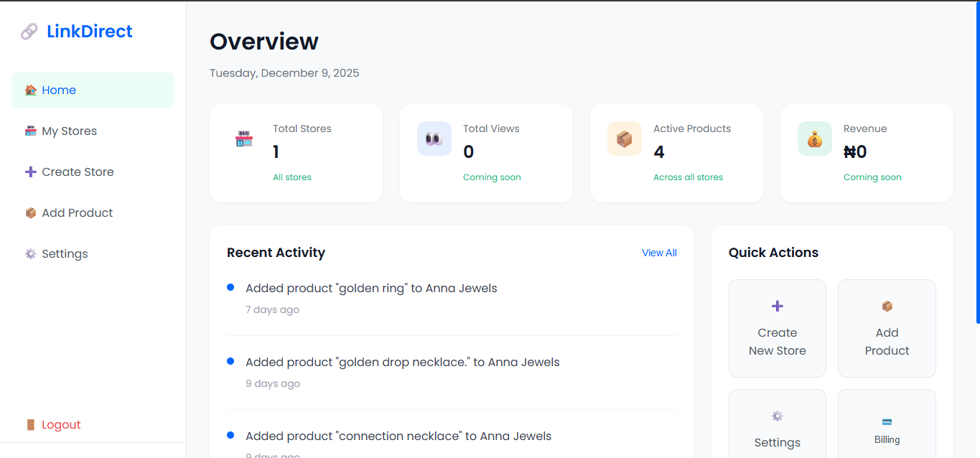Click the package icon in Add Product card
Screen dimensions: 980x458
click(x=887, y=307)
